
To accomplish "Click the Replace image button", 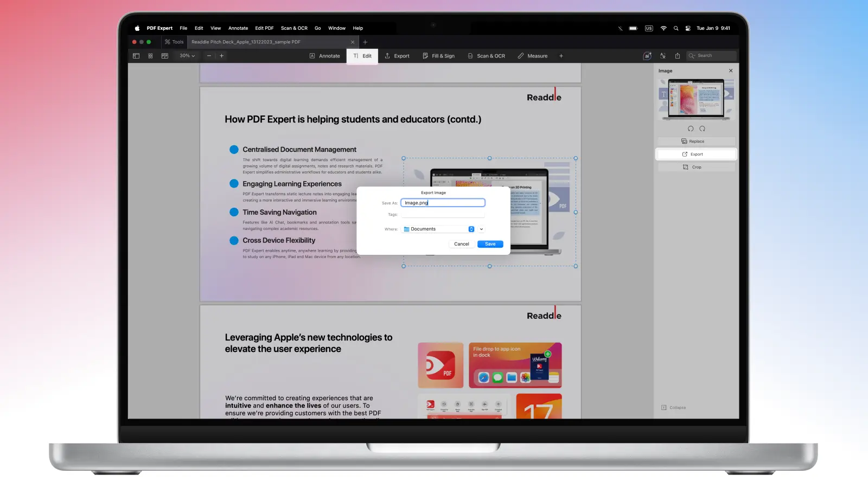I will (697, 142).
